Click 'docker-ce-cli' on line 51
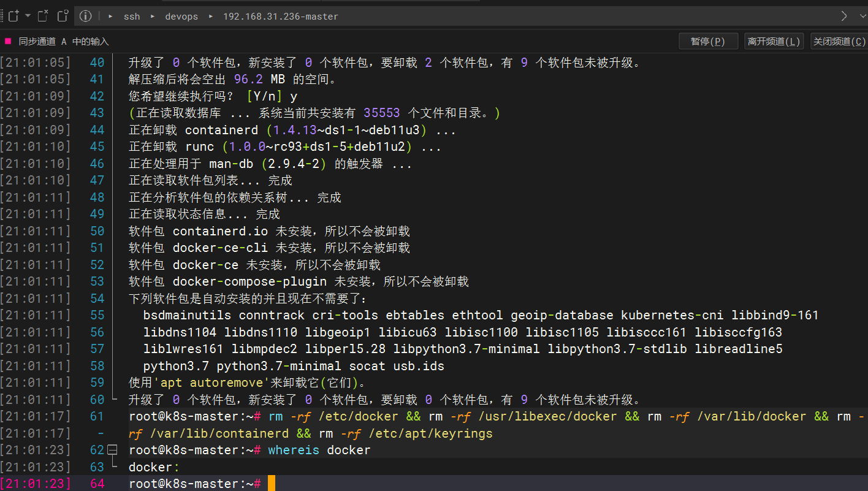Viewport: 868px width, 491px height. click(220, 248)
